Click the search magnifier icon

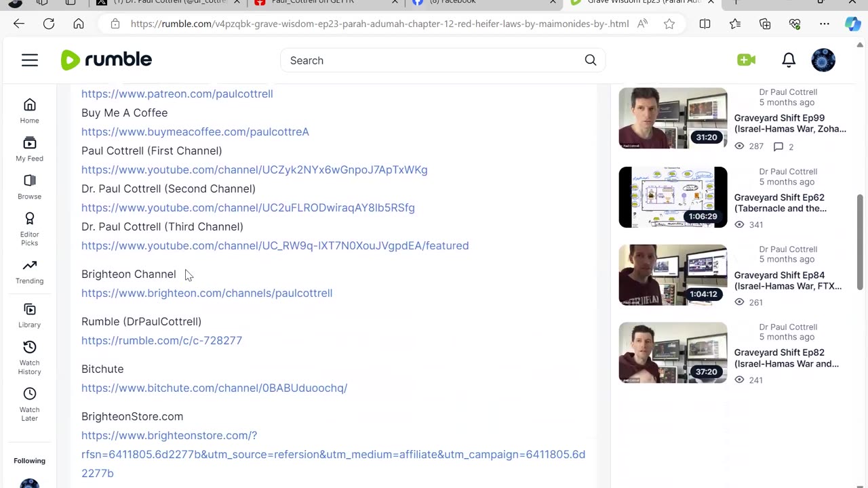tap(591, 60)
